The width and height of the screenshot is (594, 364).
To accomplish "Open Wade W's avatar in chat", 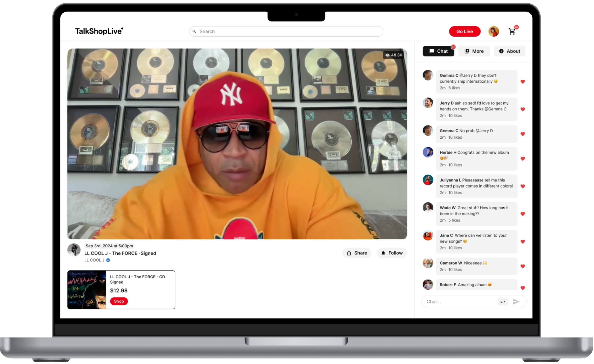I will (x=428, y=208).
